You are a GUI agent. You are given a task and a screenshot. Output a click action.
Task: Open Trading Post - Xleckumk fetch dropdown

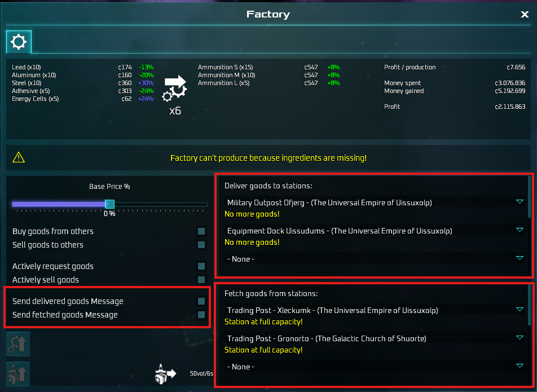(520, 310)
